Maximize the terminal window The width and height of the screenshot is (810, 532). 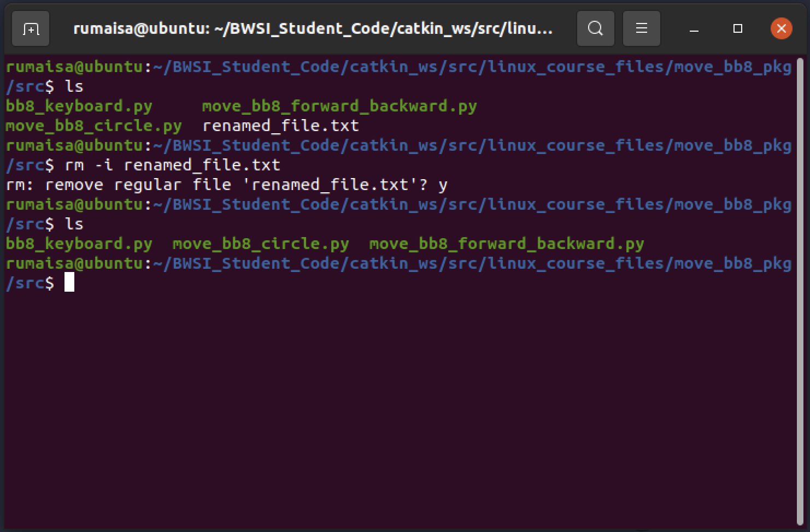(x=738, y=28)
